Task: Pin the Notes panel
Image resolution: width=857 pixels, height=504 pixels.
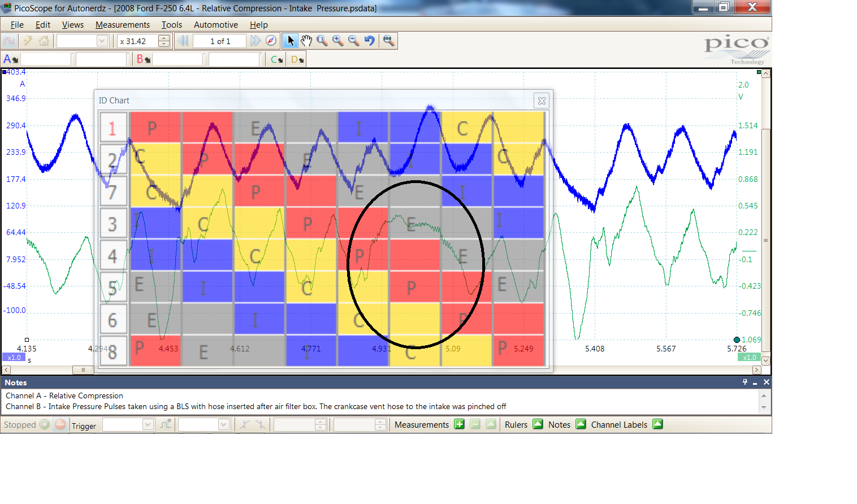Action: click(745, 382)
